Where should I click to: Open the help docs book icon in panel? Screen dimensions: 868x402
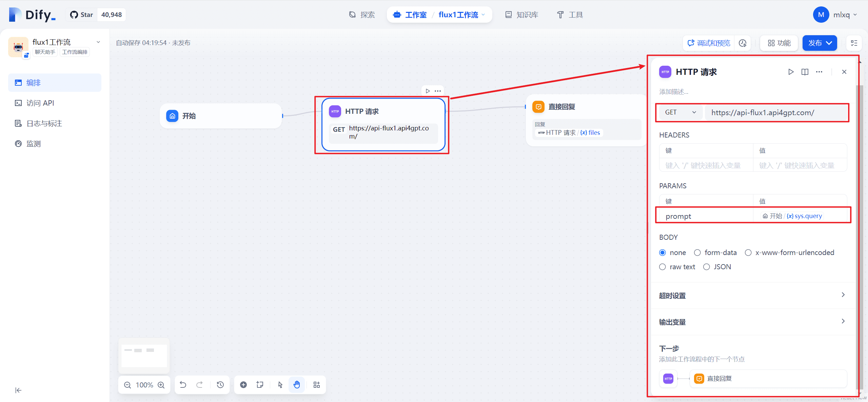(805, 72)
